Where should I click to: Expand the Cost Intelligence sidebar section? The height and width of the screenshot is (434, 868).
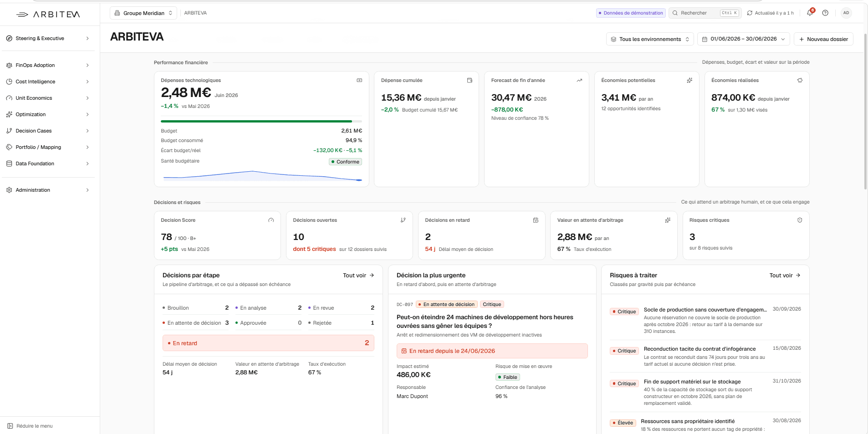click(47, 82)
